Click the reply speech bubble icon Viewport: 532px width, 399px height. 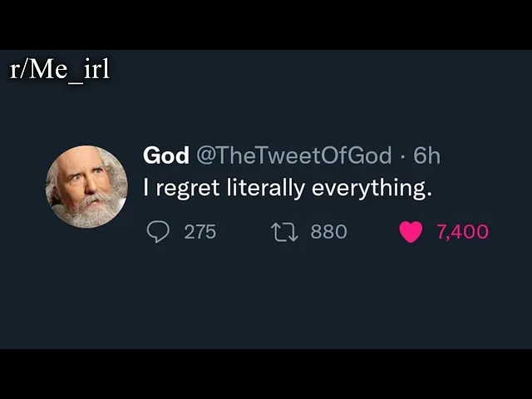coord(158,232)
